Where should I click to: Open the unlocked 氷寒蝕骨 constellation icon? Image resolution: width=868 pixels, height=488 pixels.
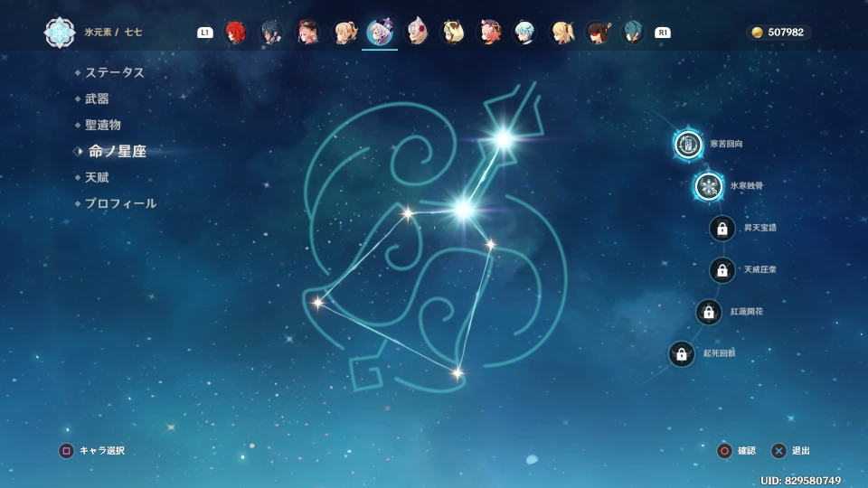coord(709,186)
